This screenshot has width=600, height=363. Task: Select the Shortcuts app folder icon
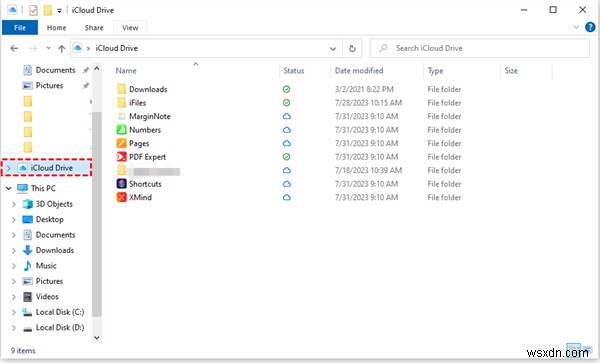121,184
